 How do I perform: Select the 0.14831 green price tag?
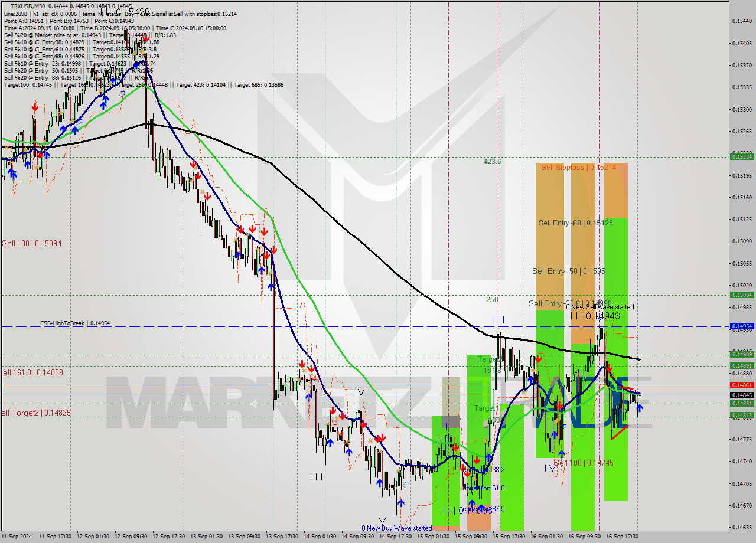tap(742, 404)
